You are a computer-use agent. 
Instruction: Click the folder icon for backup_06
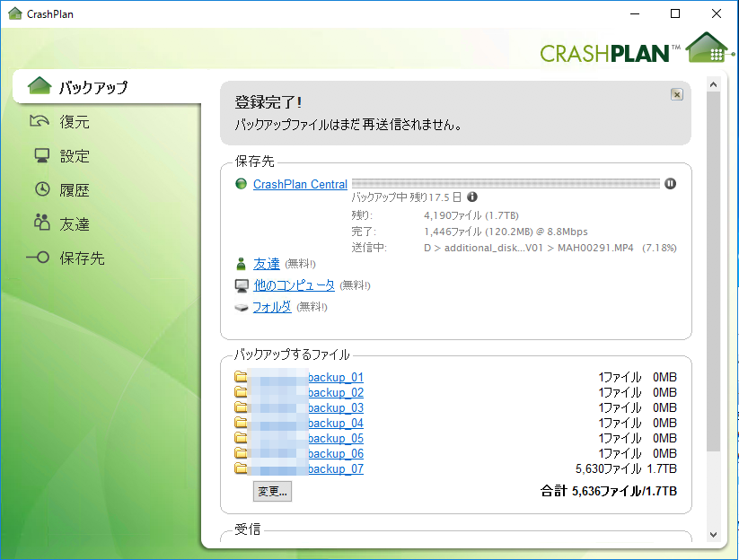pyautogui.click(x=241, y=452)
